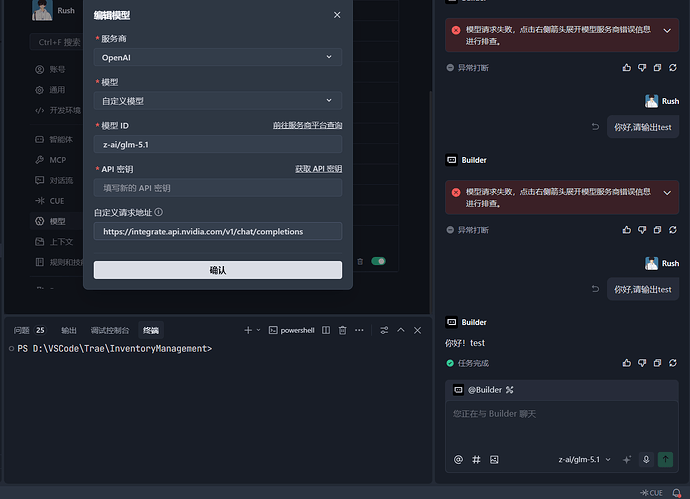Open the 前往服务商平台查询 link
The width and height of the screenshot is (690, 499).
(308, 125)
